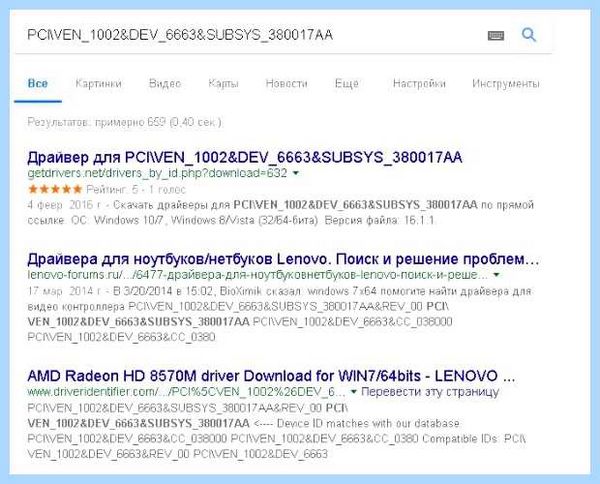Click snippet text 'BioXimik сказал'
600x484 pixels.
pyautogui.click(x=261, y=292)
